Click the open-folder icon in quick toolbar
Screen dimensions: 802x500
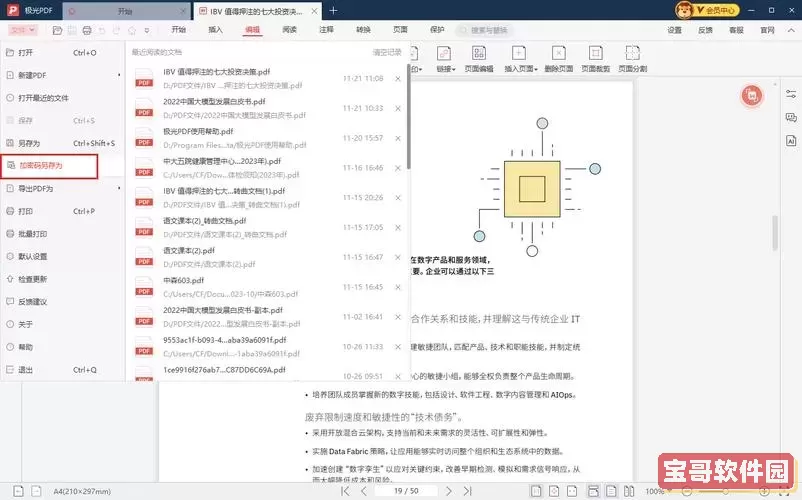[x=57, y=31]
